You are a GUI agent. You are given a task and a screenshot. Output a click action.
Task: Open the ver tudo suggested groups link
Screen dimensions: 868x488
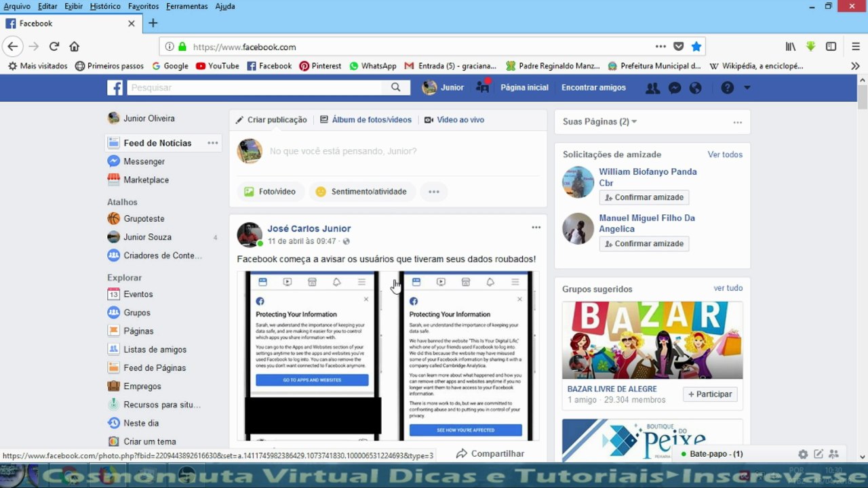728,288
